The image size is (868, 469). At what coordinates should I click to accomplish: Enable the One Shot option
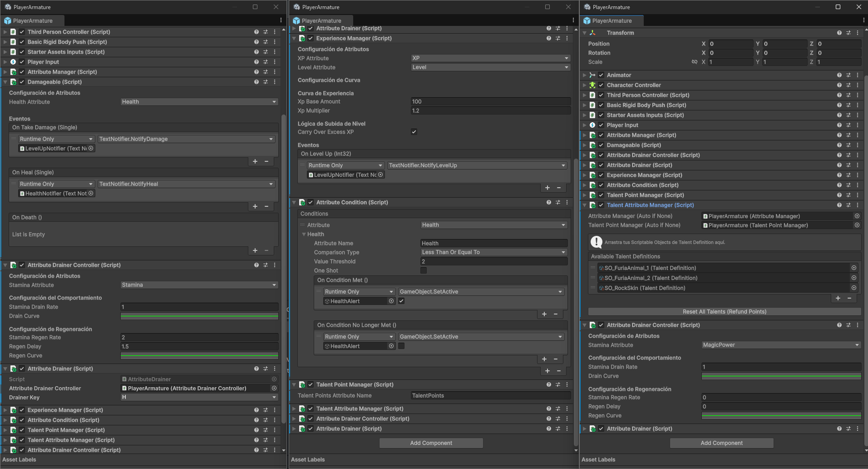[424, 270]
